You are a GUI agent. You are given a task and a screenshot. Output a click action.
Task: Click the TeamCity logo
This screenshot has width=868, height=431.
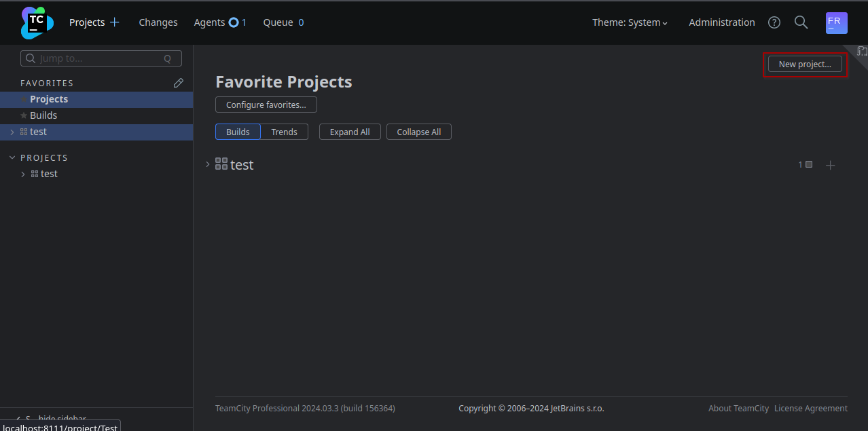(x=35, y=22)
